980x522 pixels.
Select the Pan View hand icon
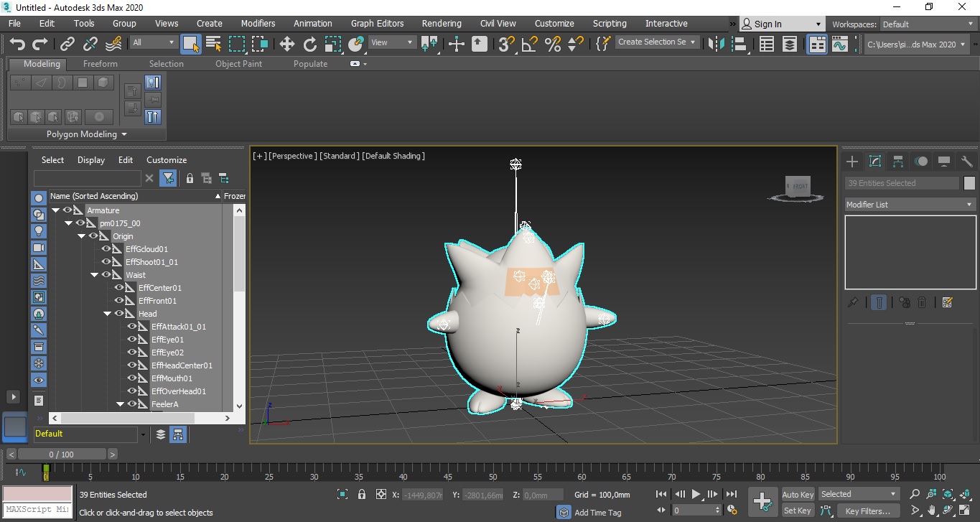932,511
